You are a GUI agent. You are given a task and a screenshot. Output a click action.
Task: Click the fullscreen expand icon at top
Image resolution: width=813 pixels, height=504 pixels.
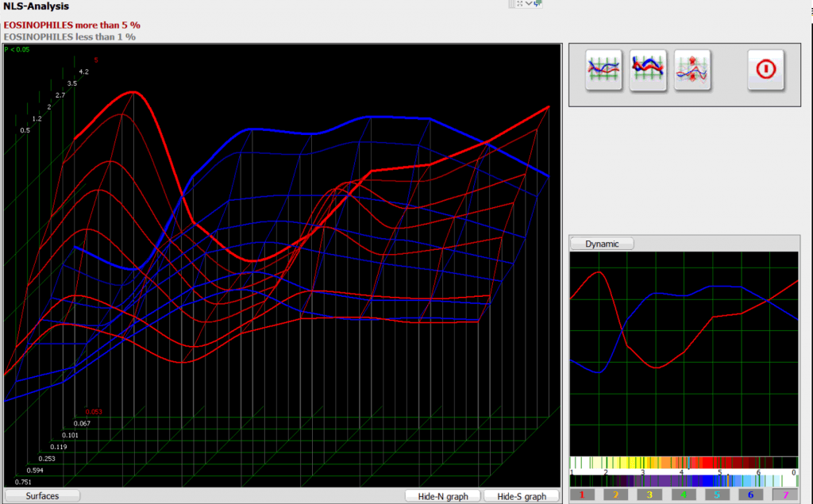520,4
